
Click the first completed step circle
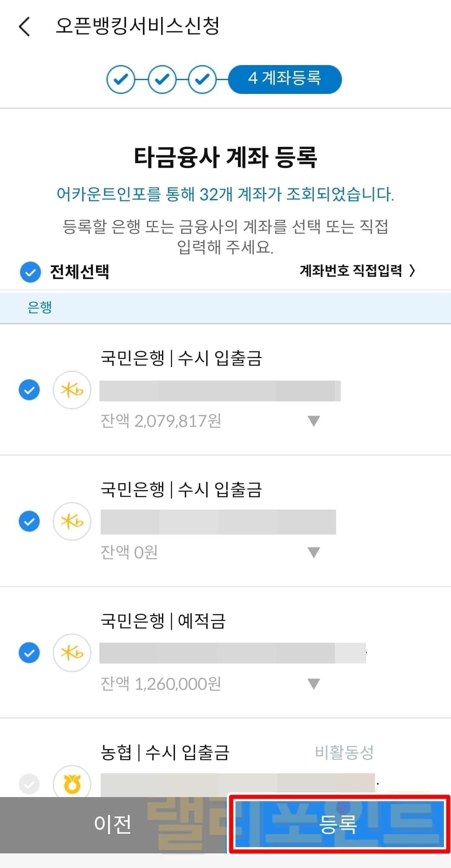(x=121, y=79)
